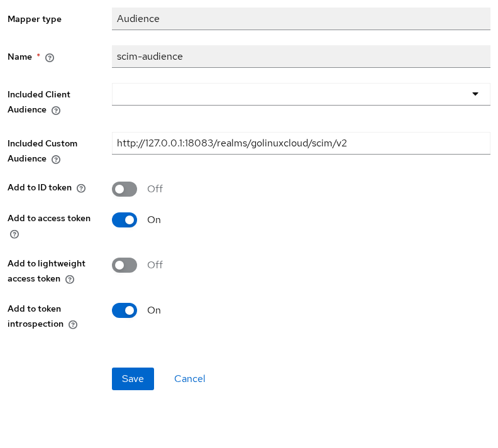Click the Add to access token label
This screenshot has height=448, width=498.
[49, 218]
